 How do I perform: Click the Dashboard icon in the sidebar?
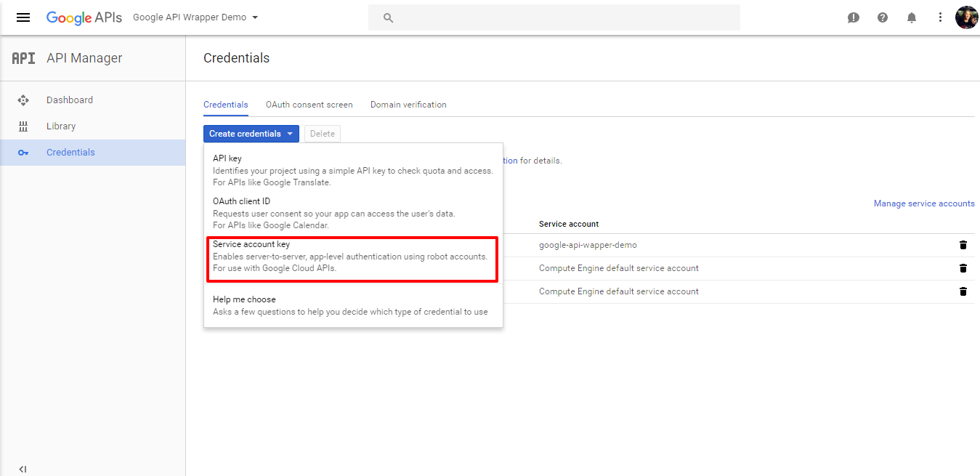click(x=23, y=100)
